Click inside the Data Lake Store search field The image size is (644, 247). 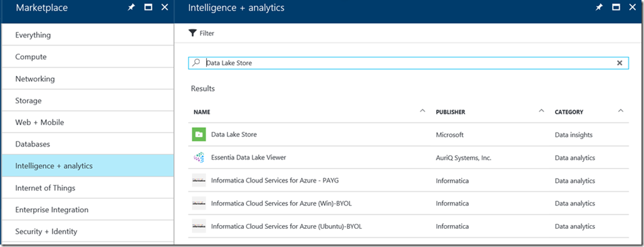(408, 63)
